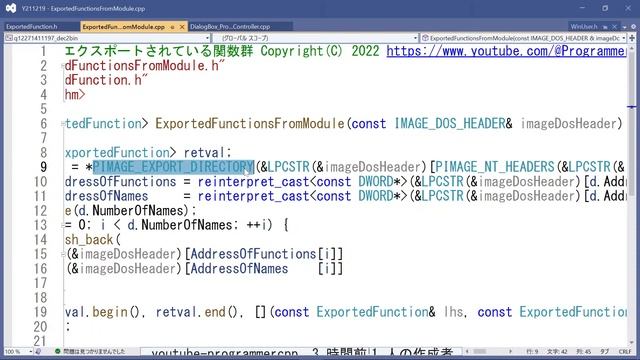
Task: Click IMAGE_DOS_HEADER on line 6
Action: click(x=450, y=124)
